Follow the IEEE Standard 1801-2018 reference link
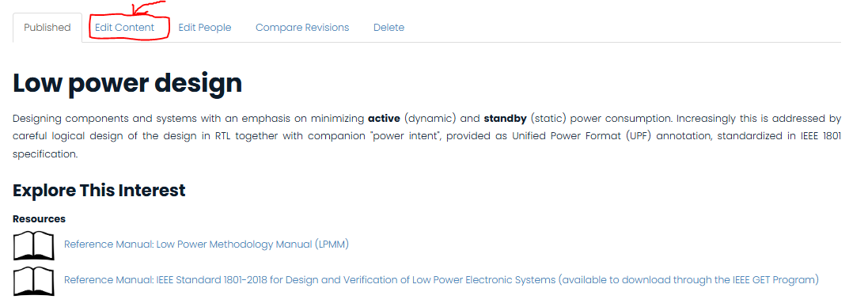This screenshot has height=307, width=868. pyautogui.click(x=442, y=280)
